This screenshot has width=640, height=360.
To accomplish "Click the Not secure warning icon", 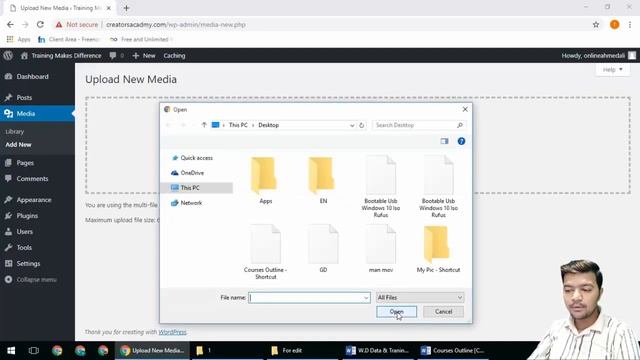I will tap(59, 24).
